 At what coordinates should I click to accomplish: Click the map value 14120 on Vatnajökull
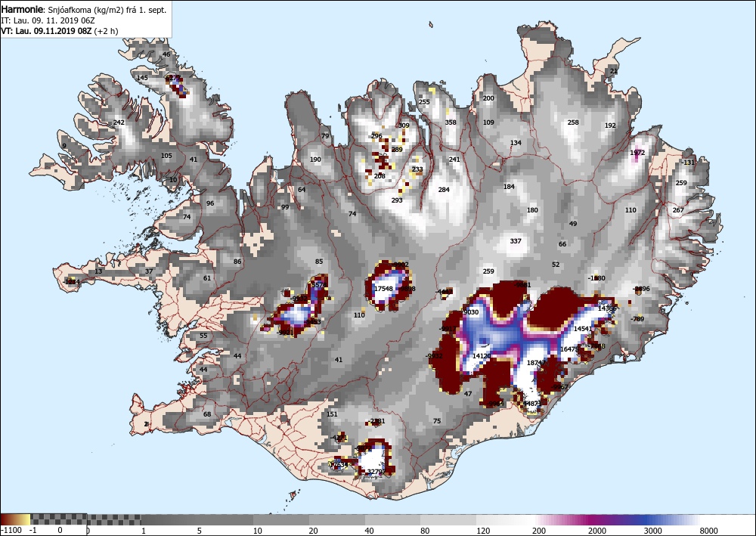[x=481, y=356]
